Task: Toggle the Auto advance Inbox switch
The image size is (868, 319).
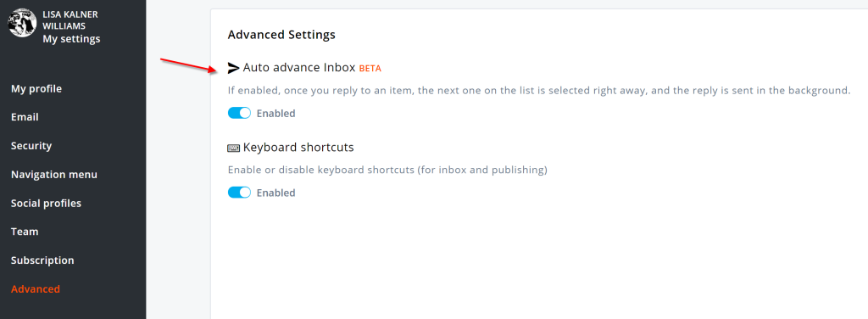Action: (x=239, y=113)
